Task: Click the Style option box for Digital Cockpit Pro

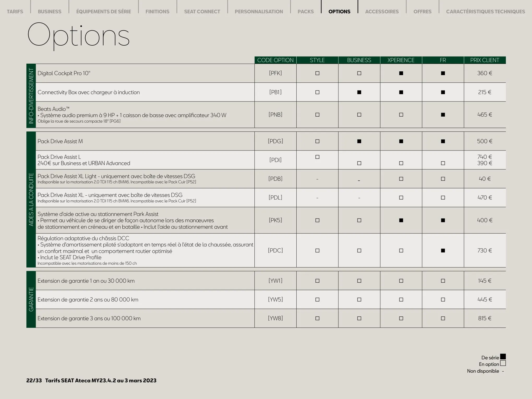Action: coord(317,73)
